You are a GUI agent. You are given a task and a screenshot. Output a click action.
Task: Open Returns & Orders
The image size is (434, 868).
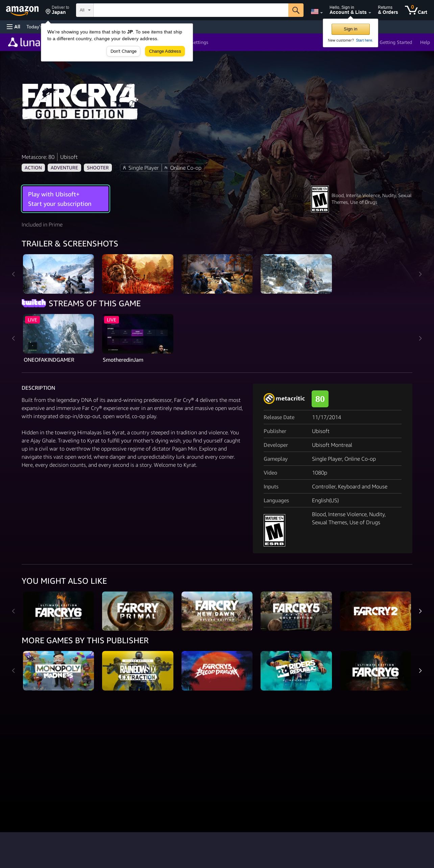click(388, 10)
